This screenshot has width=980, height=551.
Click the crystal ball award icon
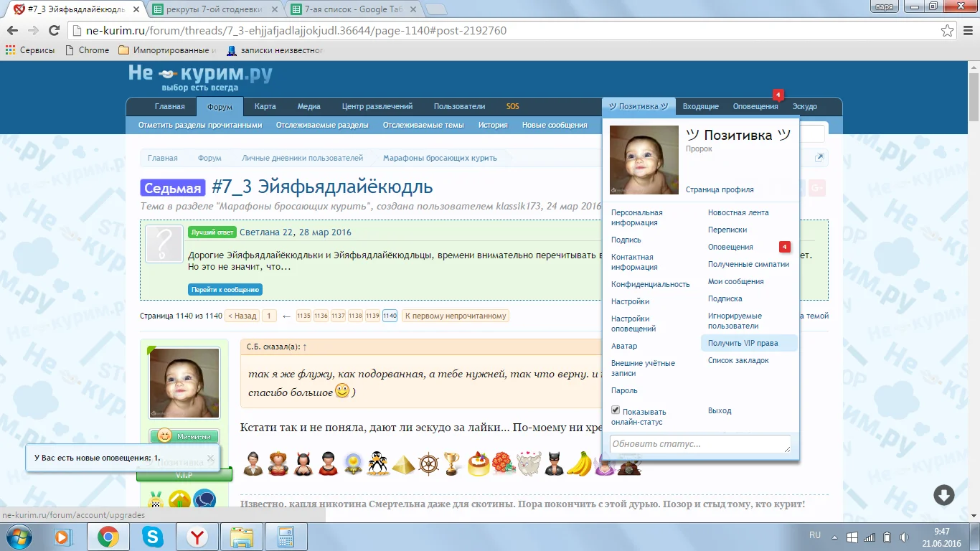352,463
